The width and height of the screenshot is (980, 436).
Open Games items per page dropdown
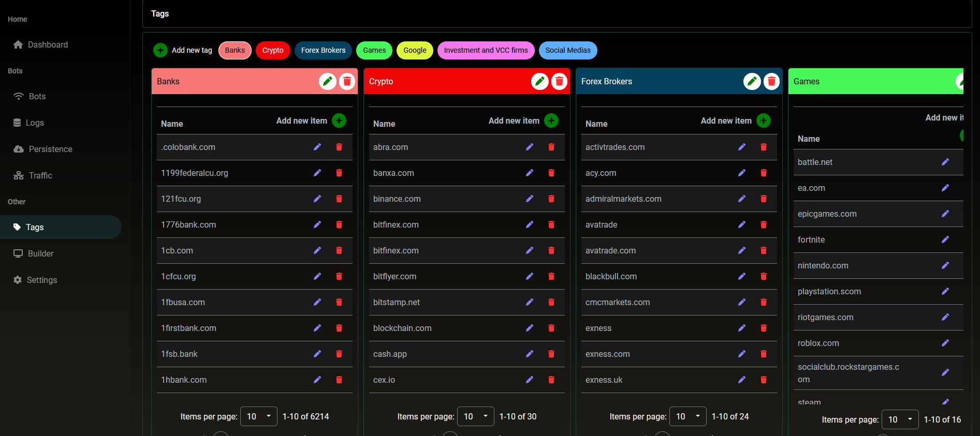click(x=900, y=419)
